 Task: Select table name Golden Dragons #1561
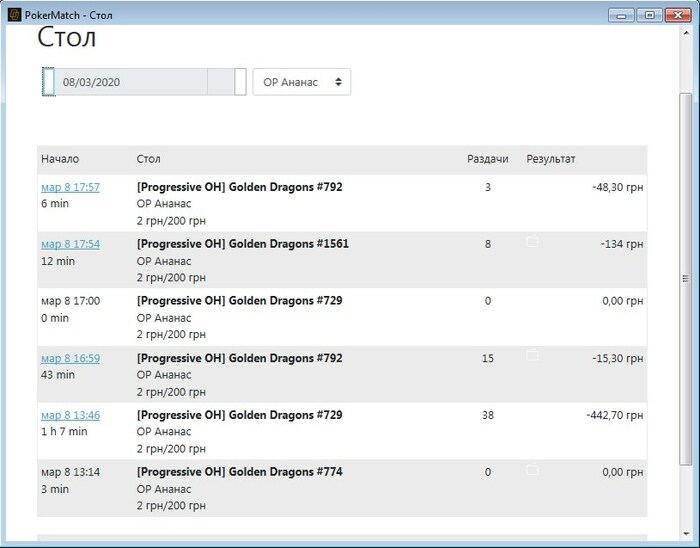point(242,244)
